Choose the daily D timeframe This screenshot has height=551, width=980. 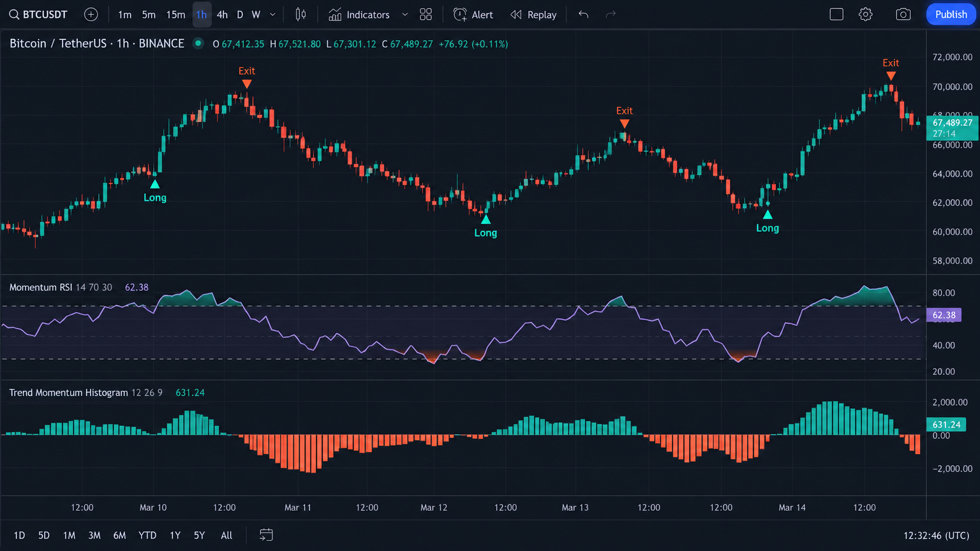click(x=240, y=14)
